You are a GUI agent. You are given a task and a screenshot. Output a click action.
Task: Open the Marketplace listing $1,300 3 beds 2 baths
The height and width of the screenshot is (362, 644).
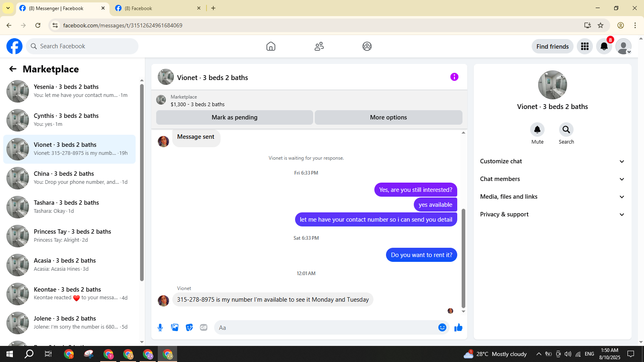[x=198, y=101]
